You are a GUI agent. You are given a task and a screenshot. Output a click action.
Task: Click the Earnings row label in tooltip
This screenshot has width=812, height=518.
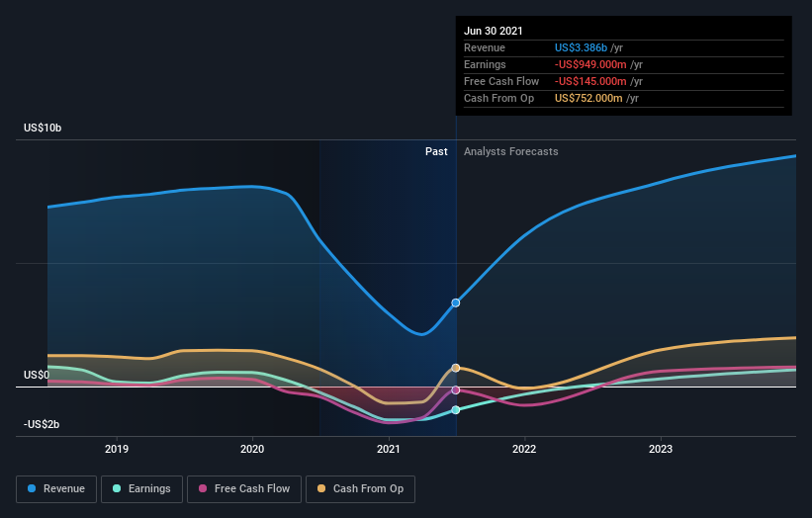(485, 64)
